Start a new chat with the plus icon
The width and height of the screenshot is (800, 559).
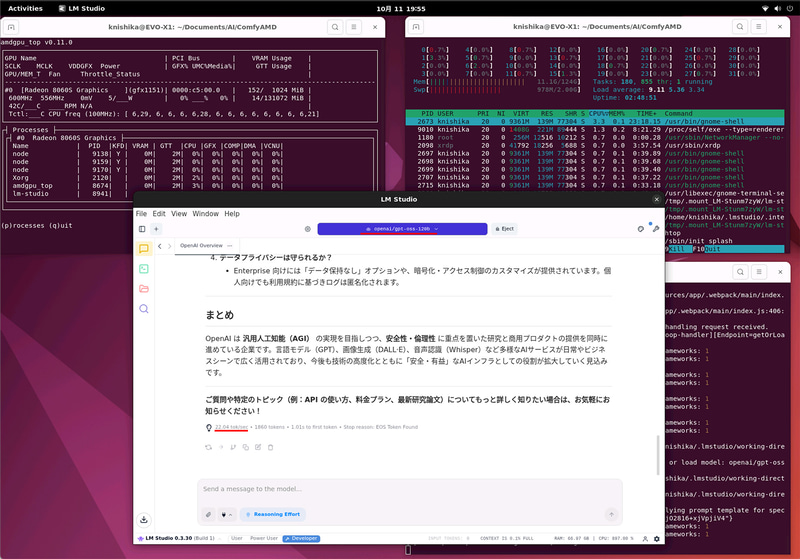click(156, 229)
